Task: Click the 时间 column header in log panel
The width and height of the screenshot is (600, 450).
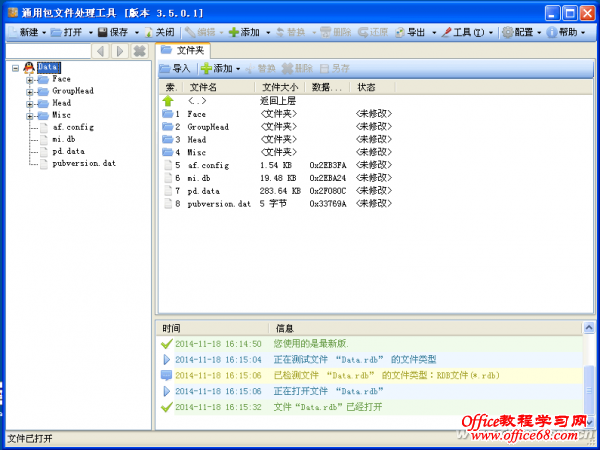Action: [213, 328]
